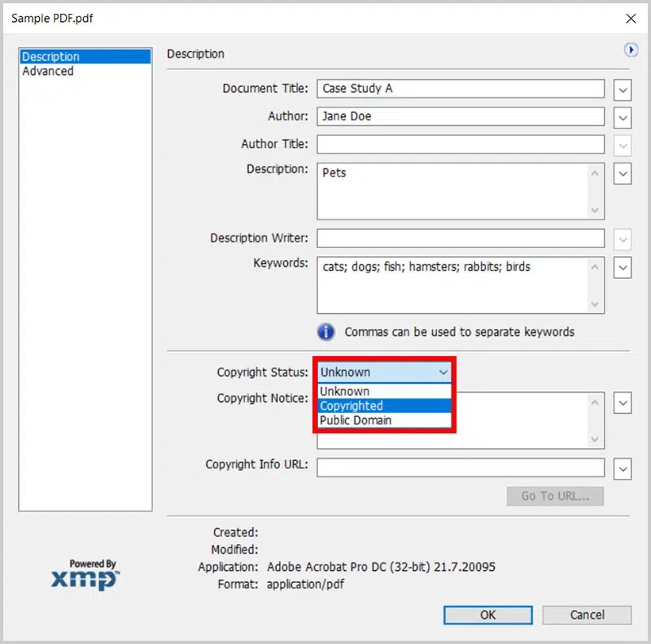Select Description in the left sidebar

[50, 56]
